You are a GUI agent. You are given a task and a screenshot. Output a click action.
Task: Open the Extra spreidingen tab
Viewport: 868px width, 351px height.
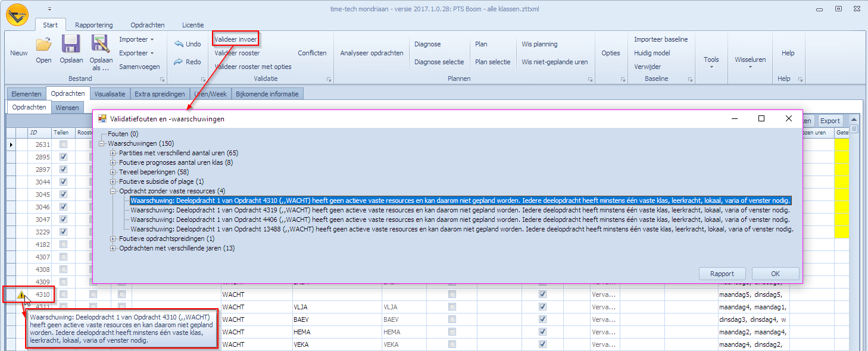point(160,93)
